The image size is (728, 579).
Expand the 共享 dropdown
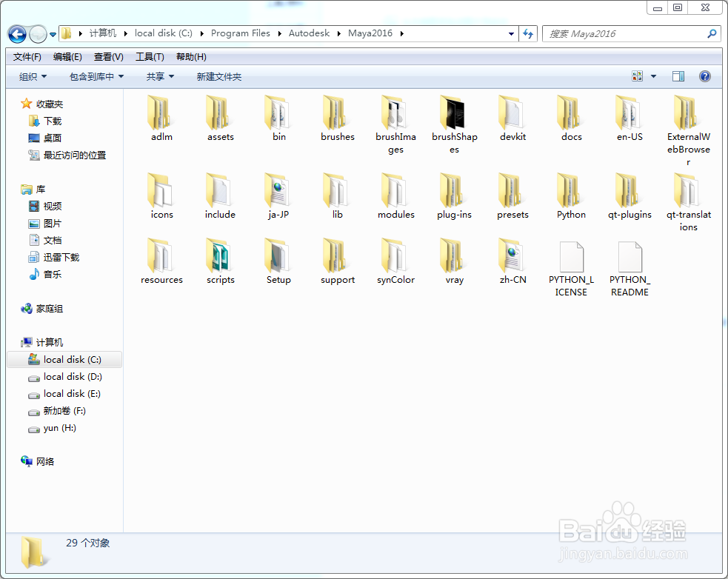(x=160, y=76)
